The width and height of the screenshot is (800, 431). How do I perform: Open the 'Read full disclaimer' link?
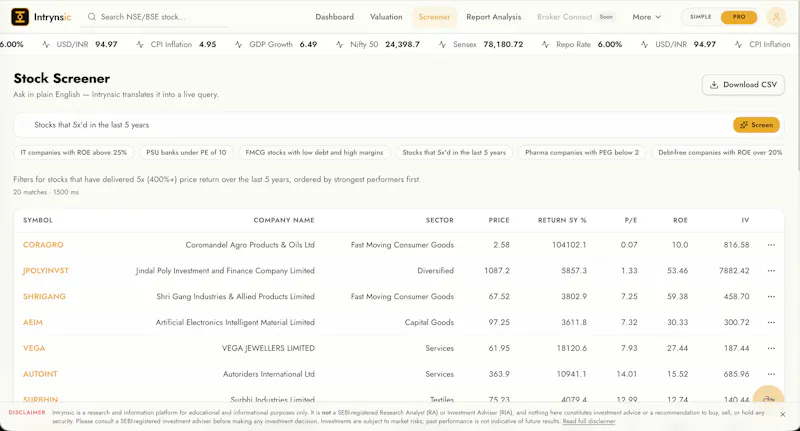coord(589,421)
